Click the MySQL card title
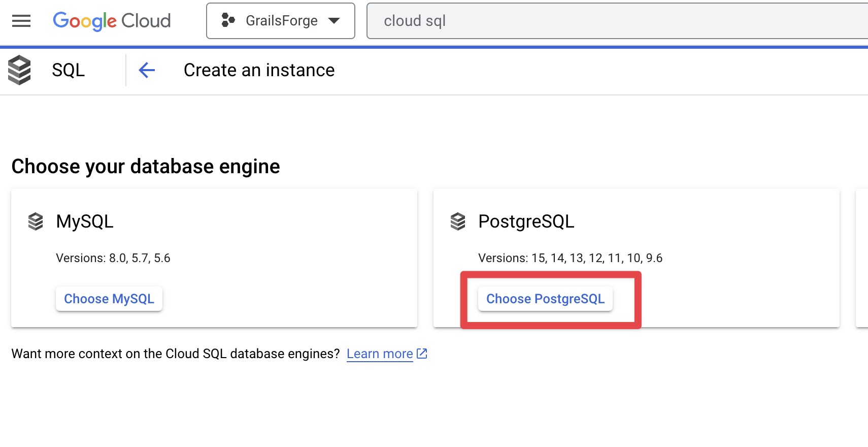Viewport: 868px width, 447px height. (85, 221)
